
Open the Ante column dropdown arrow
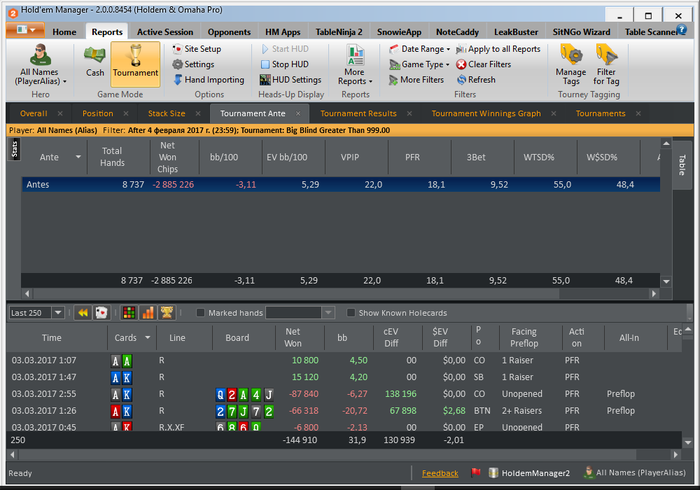tap(78, 157)
